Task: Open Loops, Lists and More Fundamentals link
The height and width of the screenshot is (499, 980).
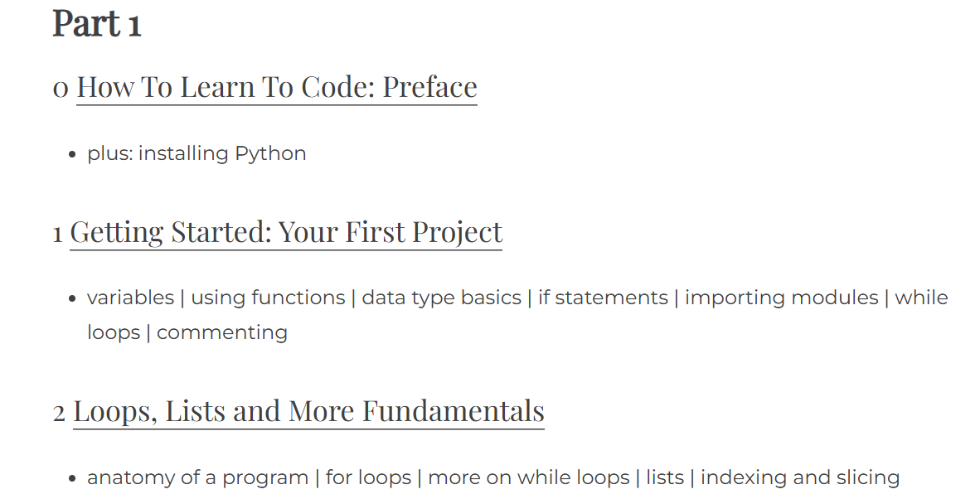Action: point(308,411)
